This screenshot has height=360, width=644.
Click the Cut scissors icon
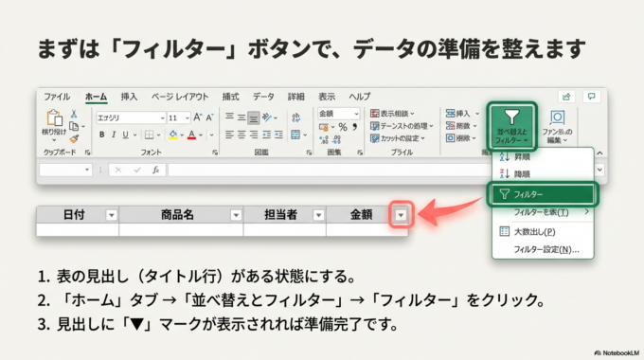pyautogui.click(x=74, y=114)
